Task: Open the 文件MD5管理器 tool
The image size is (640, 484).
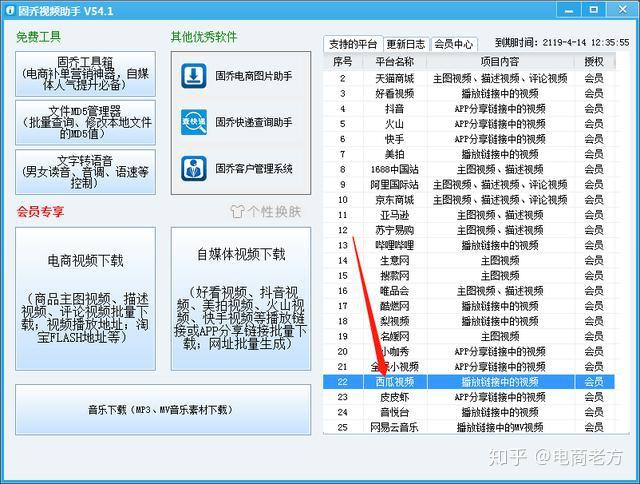Action: (85, 122)
